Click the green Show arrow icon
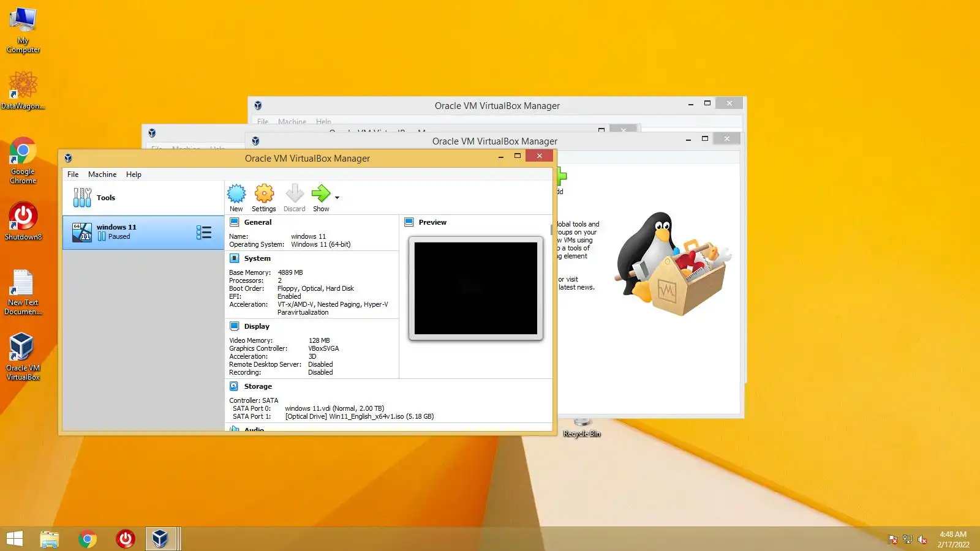 pos(321,198)
